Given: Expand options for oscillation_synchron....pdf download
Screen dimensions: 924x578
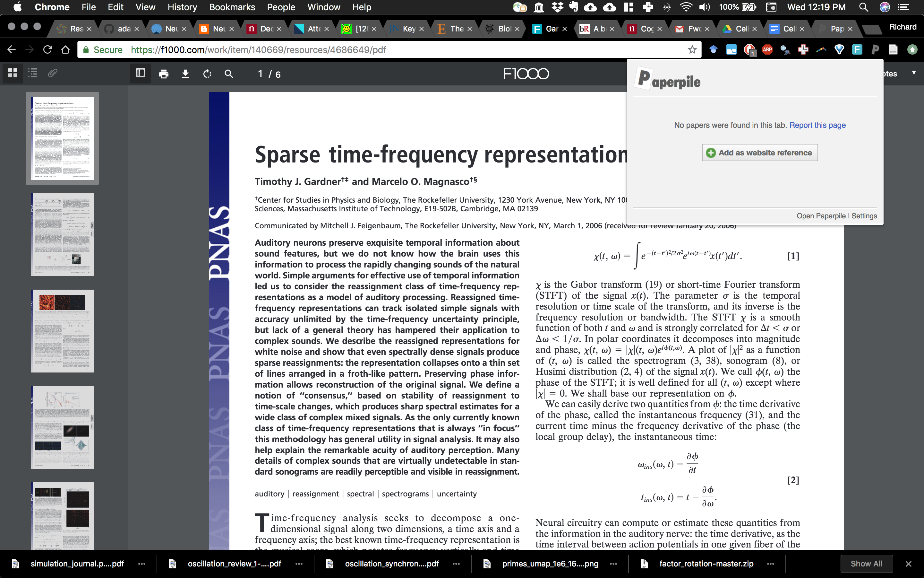Looking at the screenshot, I should 456,564.
